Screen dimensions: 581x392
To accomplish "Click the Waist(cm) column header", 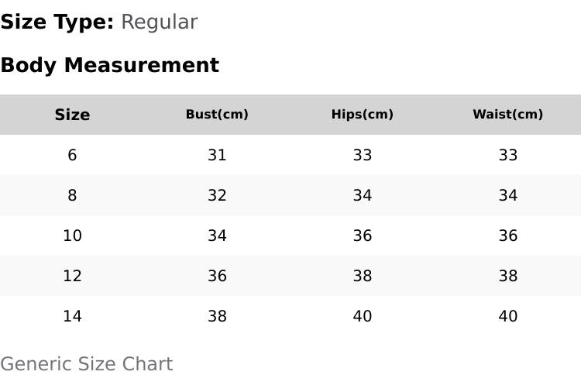I will (x=507, y=115).
